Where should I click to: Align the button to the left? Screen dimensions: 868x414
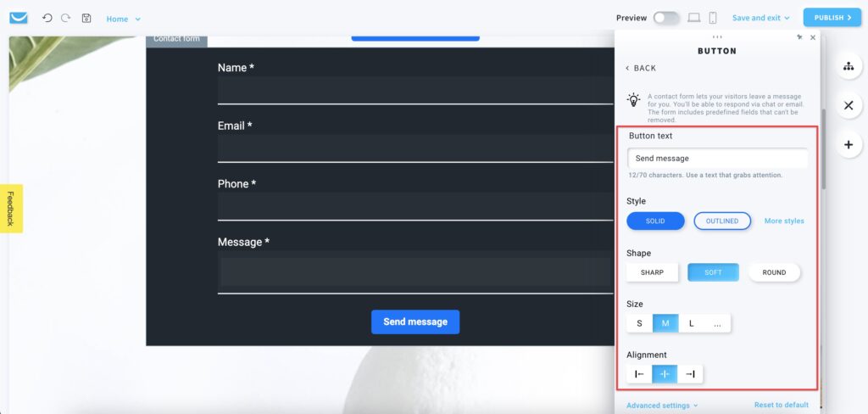(x=639, y=374)
